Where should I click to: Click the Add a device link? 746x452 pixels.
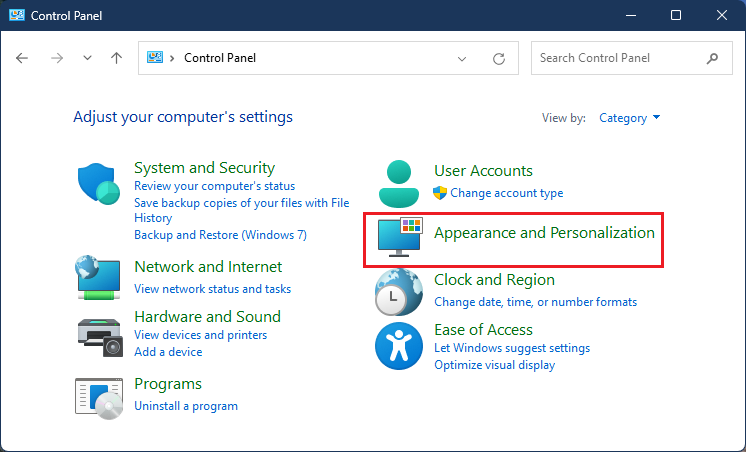(168, 352)
